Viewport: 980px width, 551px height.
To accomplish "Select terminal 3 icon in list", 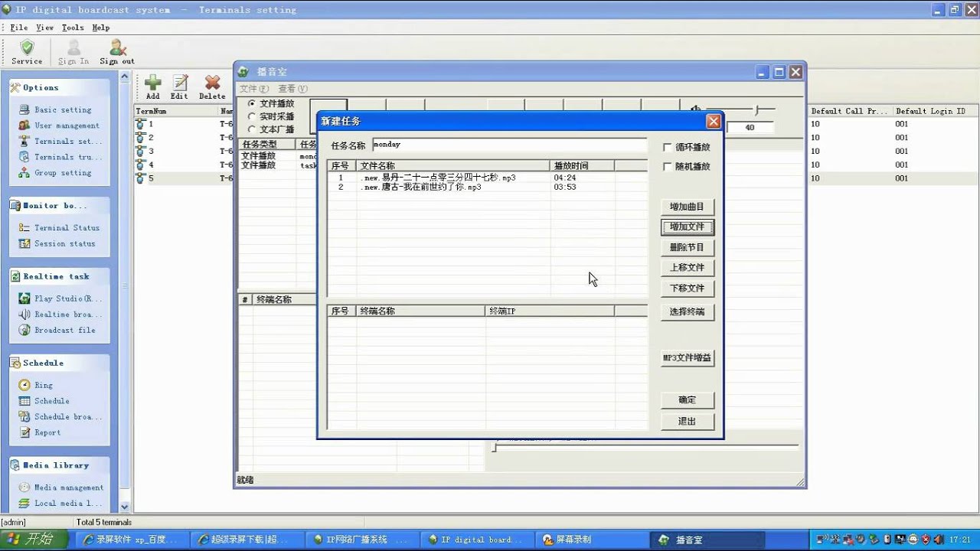I will (x=140, y=151).
